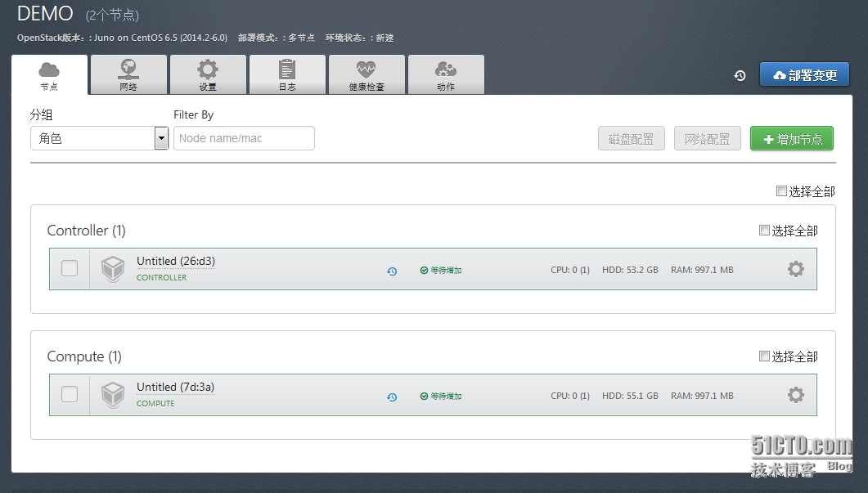Click the Untitled (7d:3a) node name
Viewport: 868px width, 493px height.
click(x=176, y=388)
